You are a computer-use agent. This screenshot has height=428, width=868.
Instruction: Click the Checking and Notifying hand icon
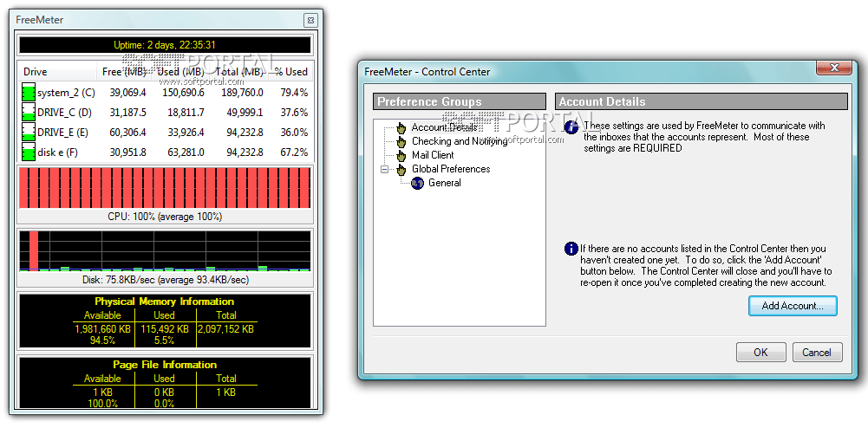tap(401, 141)
